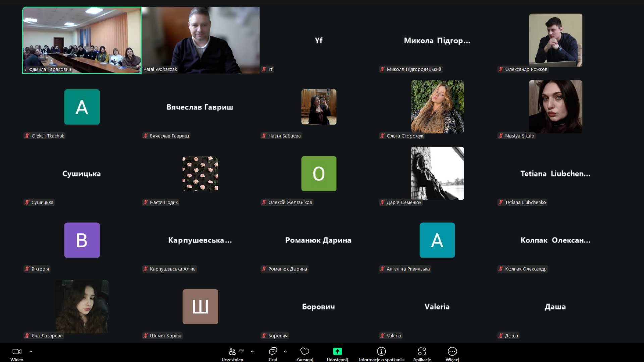Expand the arrow next to Uczestnicy
This screenshot has height=362, width=644.
point(252,351)
